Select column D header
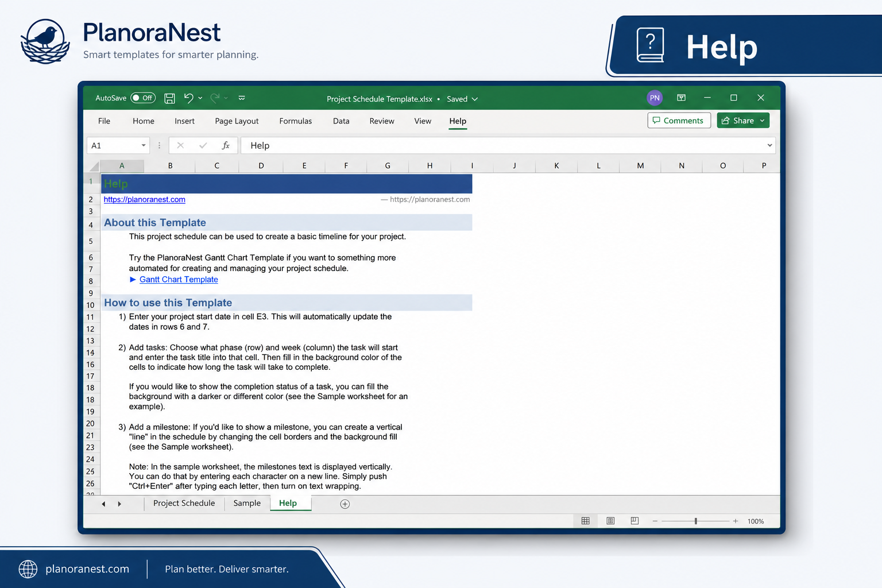The height and width of the screenshot is (588, 882). point(261,166)
